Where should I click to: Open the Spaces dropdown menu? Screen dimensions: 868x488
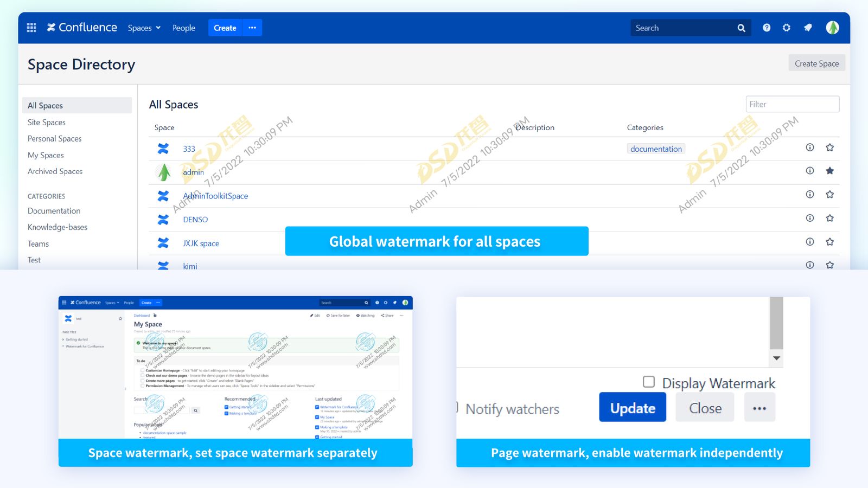pos(144,28)
